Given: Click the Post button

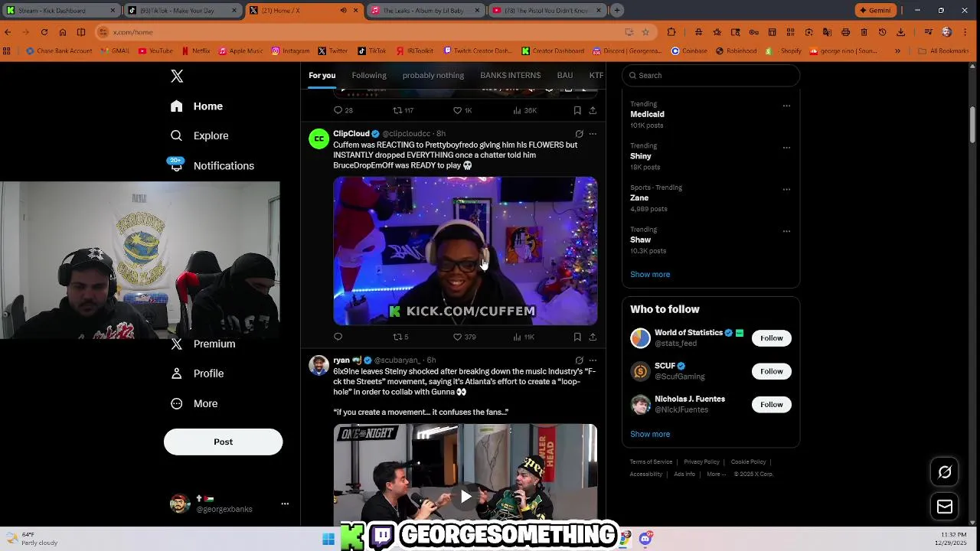Looking at the screenshot, I should 223,442.
